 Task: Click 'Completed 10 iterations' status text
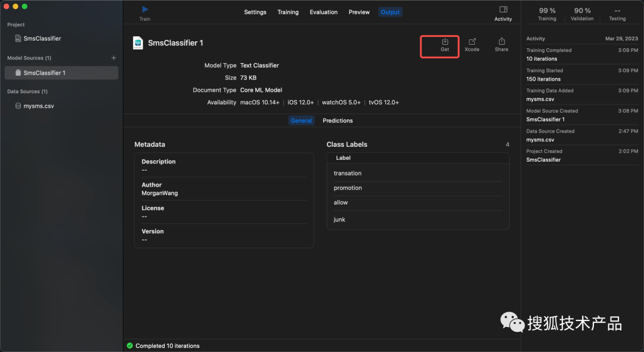168,346
